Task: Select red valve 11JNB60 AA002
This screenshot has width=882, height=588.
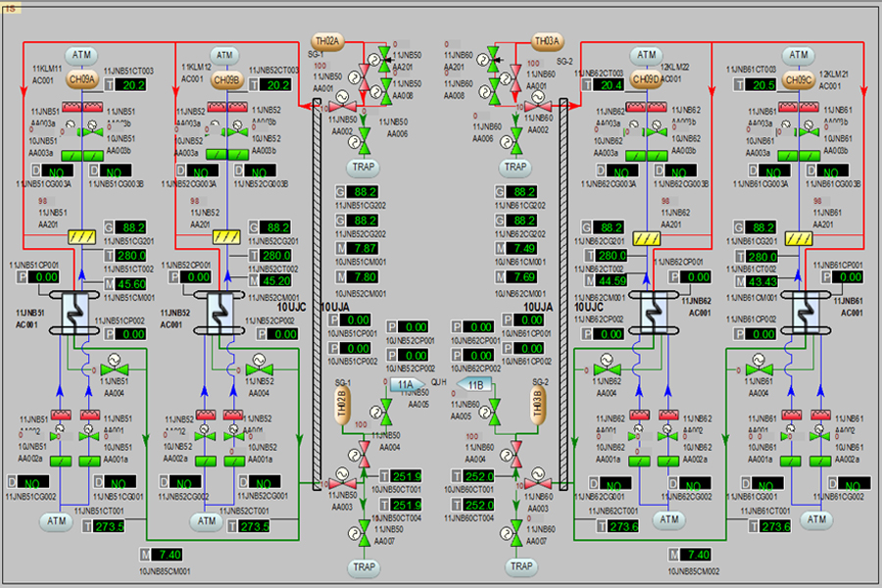Action: (x=538, y=105)
